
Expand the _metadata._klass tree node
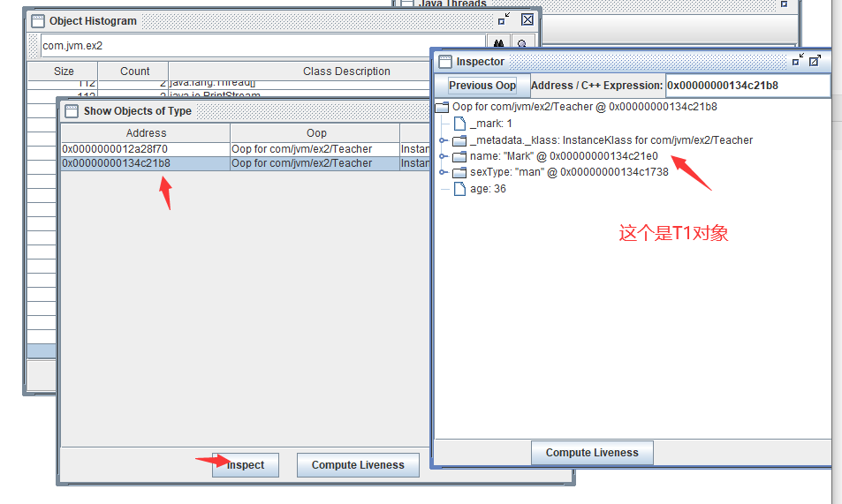(x=443, y=140)
